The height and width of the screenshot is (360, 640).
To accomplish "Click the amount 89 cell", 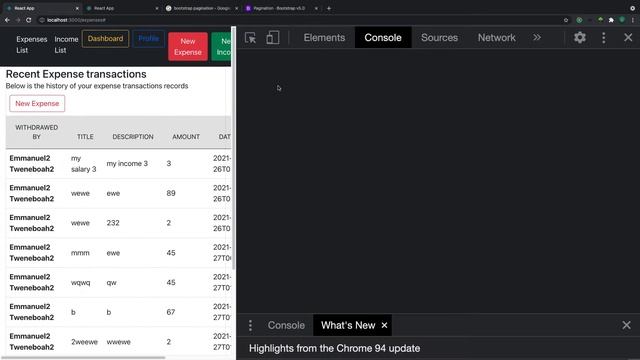I will click(x=171, y=193).
